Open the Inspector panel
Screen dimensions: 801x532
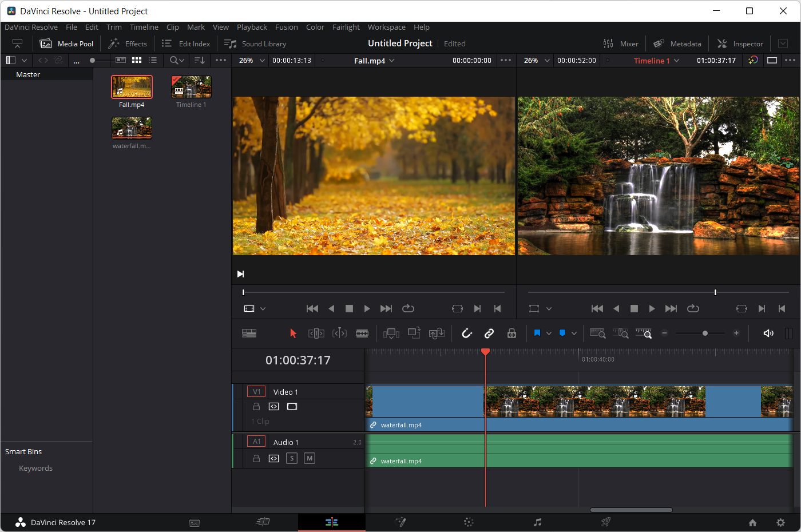(x=740, y=43)
